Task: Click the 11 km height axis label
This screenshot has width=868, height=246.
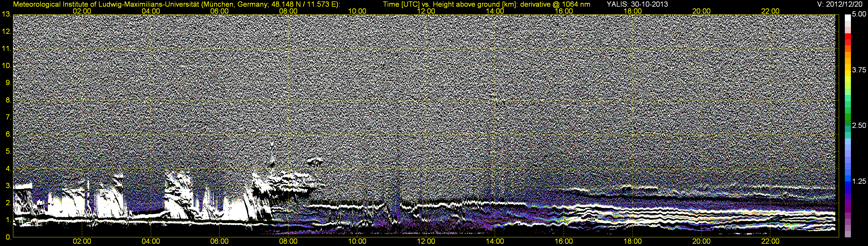Action: click(6, 49)
